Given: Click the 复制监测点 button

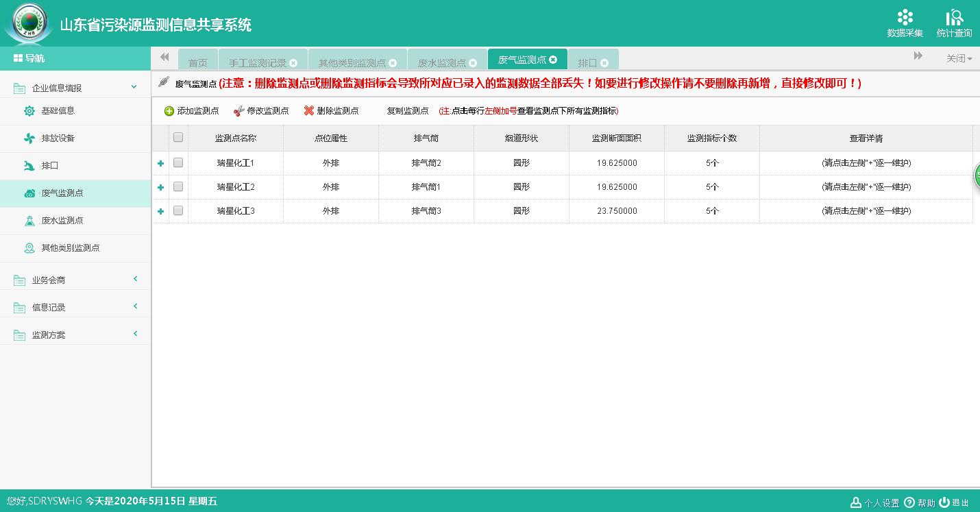Looking at the screenshot, I should pyautogui.click(x=407, y=111).
